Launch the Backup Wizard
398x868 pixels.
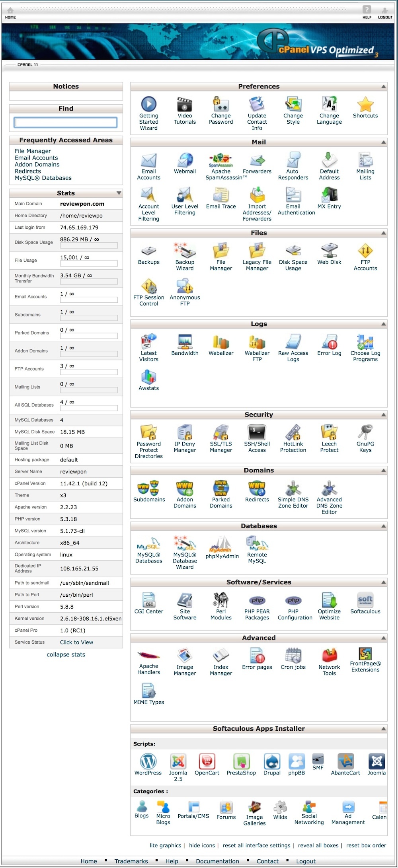[185, 251]
